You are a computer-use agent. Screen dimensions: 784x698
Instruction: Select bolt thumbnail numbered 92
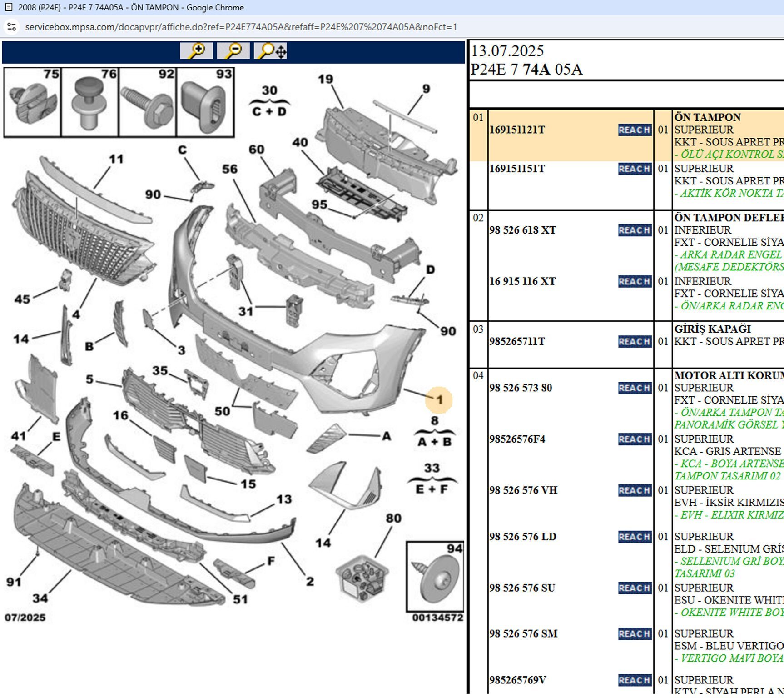tap(147, 102)
